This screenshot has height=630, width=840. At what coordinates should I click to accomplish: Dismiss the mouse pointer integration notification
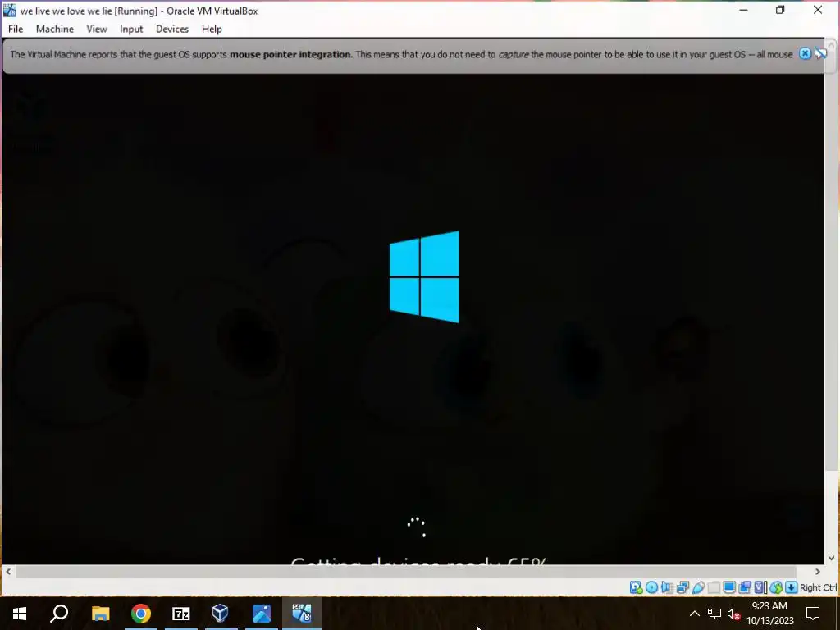(x=805, y=53)
